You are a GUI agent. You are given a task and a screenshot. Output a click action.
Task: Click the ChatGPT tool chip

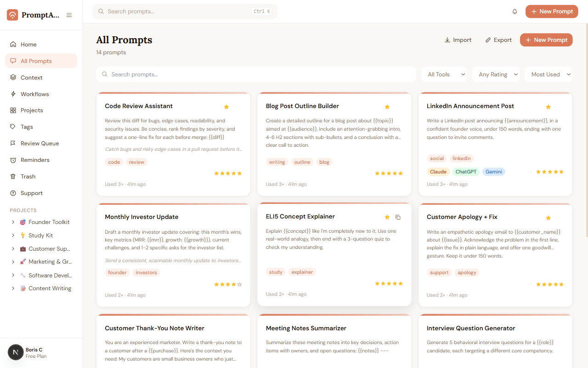tap(466, 172)
